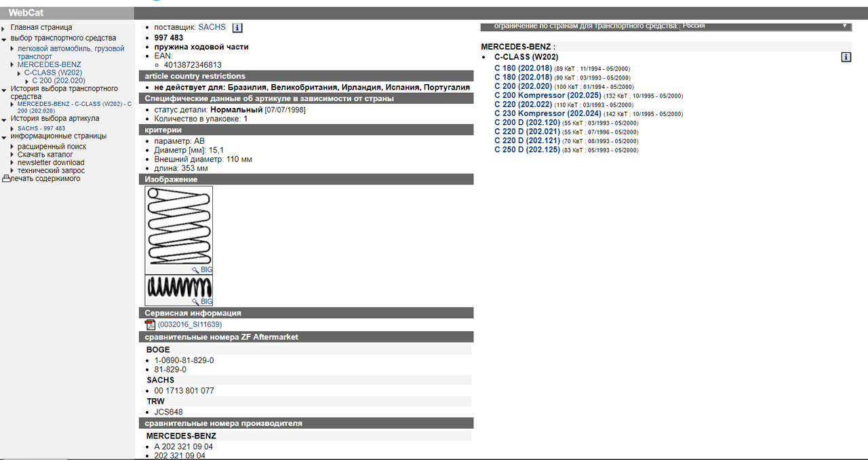Select C 200 (202.020) in sidebar tree
This screenshot has height=460, width=868.
[x=58, y=80]
